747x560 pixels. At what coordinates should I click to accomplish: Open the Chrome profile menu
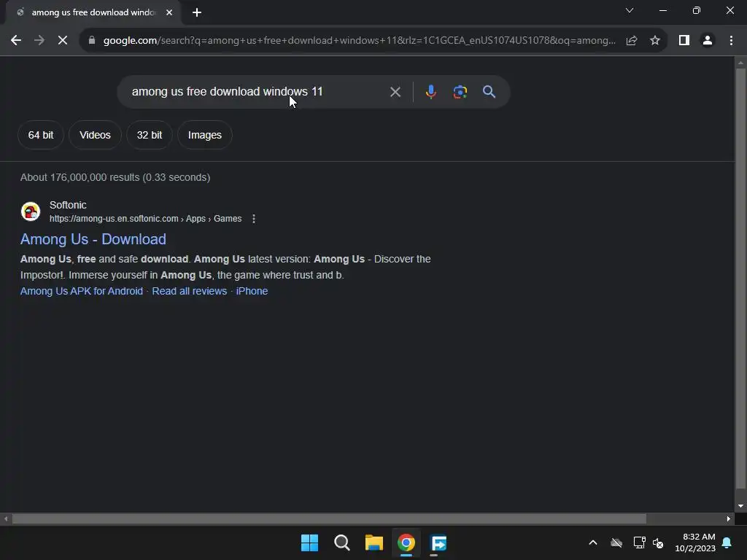(x=708, y=41)
